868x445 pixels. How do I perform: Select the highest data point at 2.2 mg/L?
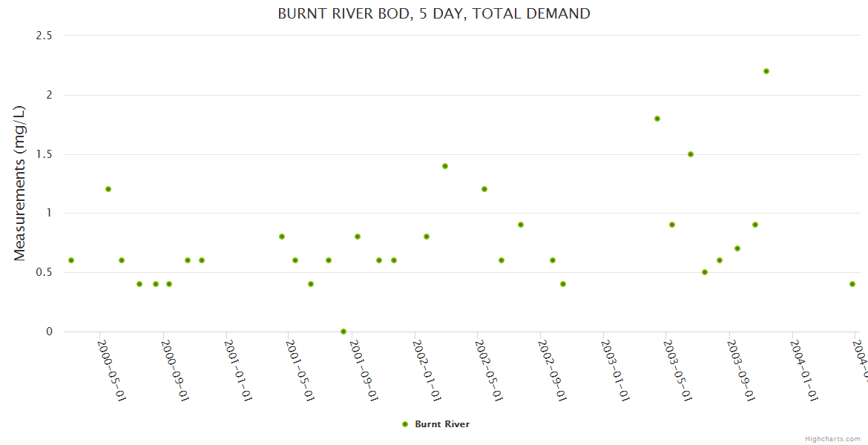tap(766, 71)
